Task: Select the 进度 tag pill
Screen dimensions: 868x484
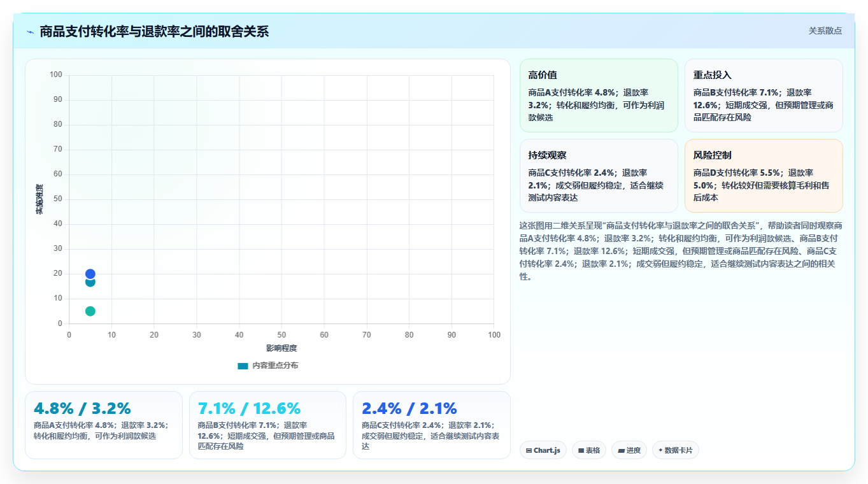Action: coord(629,450)
